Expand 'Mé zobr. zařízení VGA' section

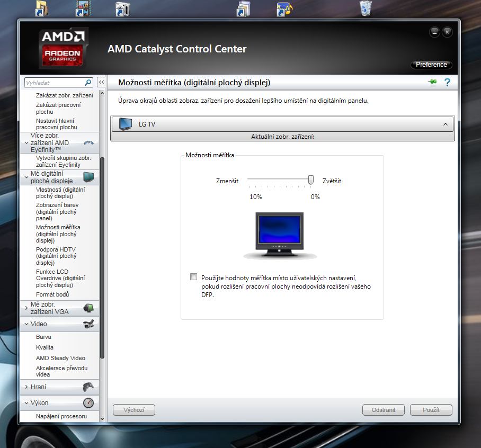[26, 308]
